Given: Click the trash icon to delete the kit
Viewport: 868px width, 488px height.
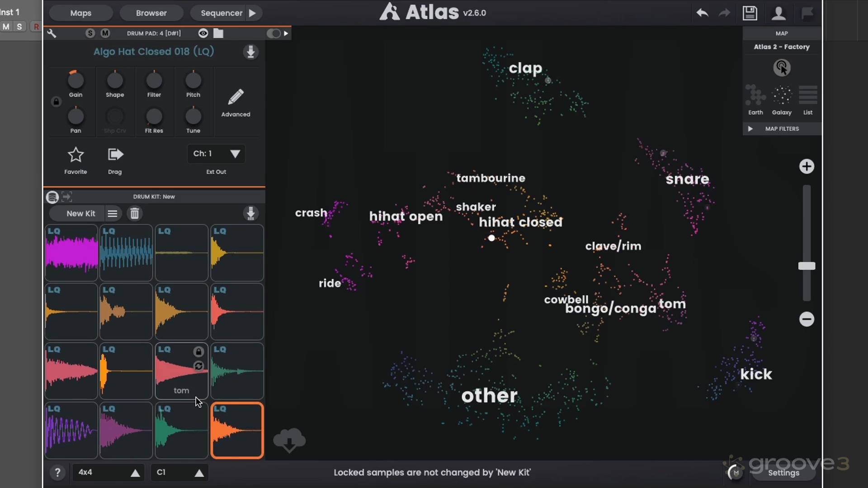Looking at the screenshot, I should (x=134, y=213).
